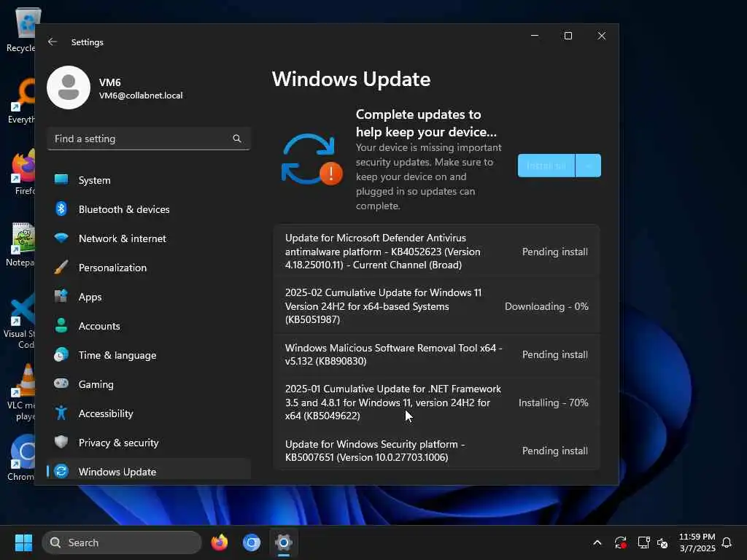This screenshot has height=560, width=747.
Task: Click the magnifier icon in Find a setting
Action: click(237, 139)
